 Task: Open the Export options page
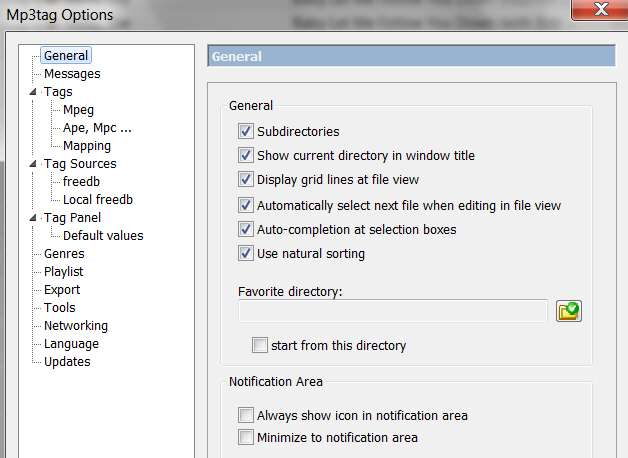coord(62,290)
